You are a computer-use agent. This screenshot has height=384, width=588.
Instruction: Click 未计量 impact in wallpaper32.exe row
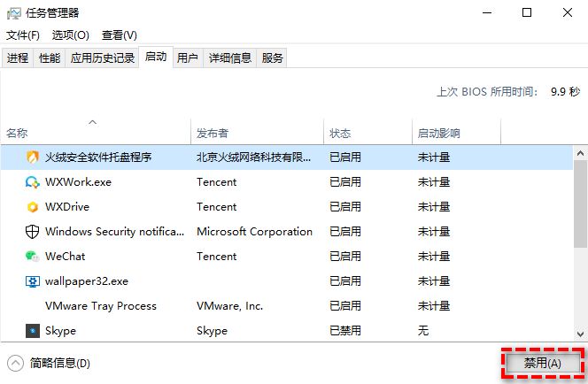tap(434, 281)
